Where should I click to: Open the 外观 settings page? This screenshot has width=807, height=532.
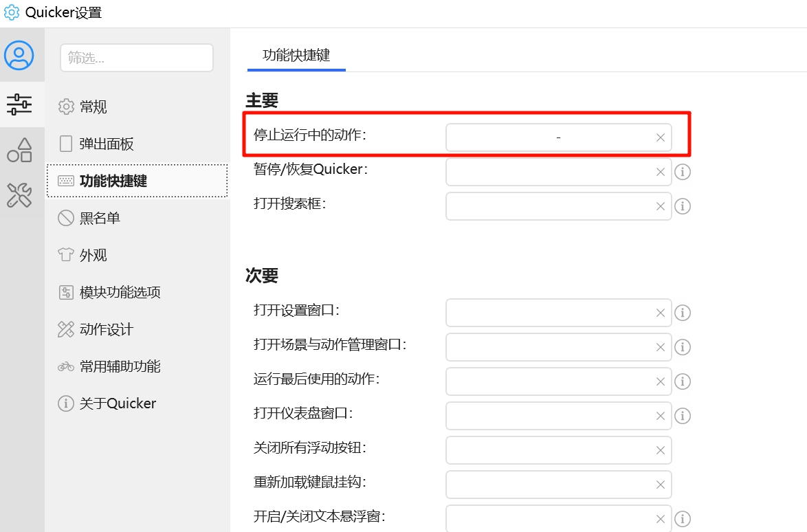tap(137, 255)
